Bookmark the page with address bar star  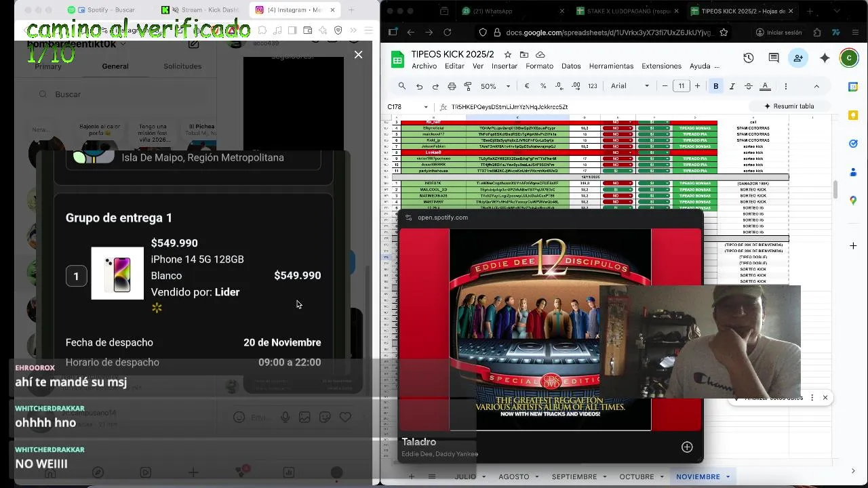(x=724, y=32)
